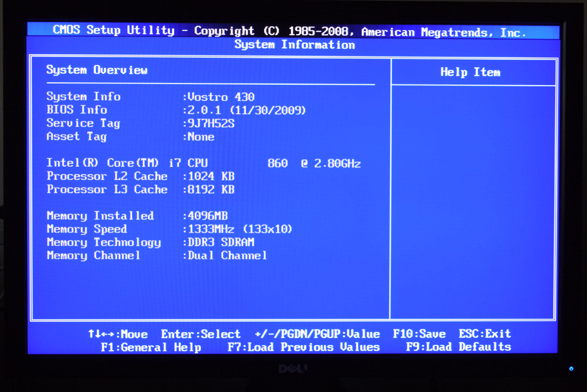587x392 pixels.
Task: Click the F10:Save hint
Action: coord(419,333)
